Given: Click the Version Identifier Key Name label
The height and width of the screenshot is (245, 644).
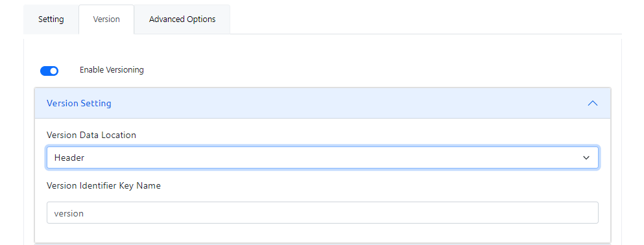Looking at the screenshot, I should click(x=104, y=186).
